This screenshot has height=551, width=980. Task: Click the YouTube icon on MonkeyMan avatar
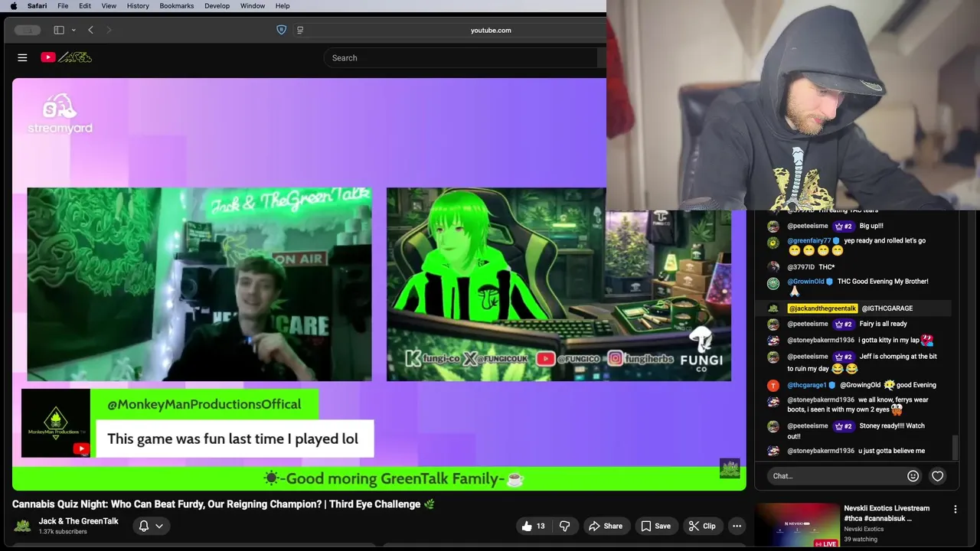coord(81,449)
